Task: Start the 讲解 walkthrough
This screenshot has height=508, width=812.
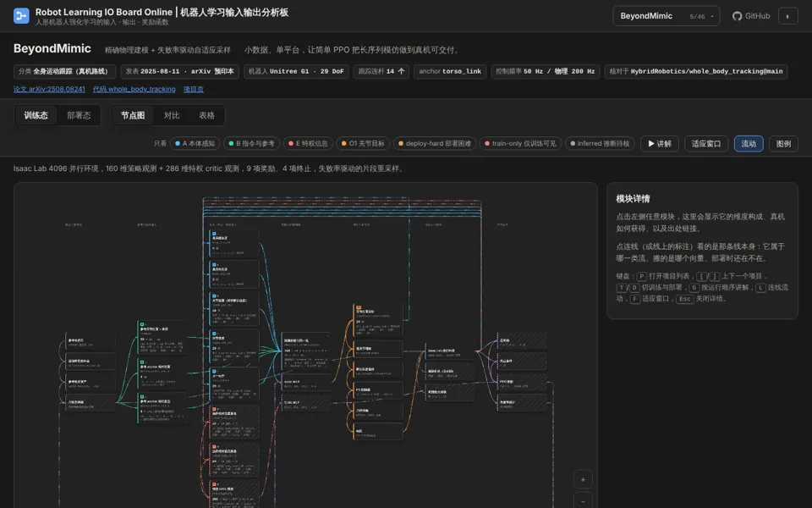Action: (659, 144)
